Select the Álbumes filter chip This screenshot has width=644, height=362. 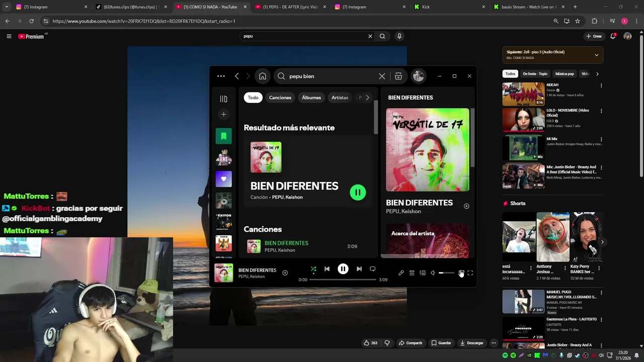311,98
